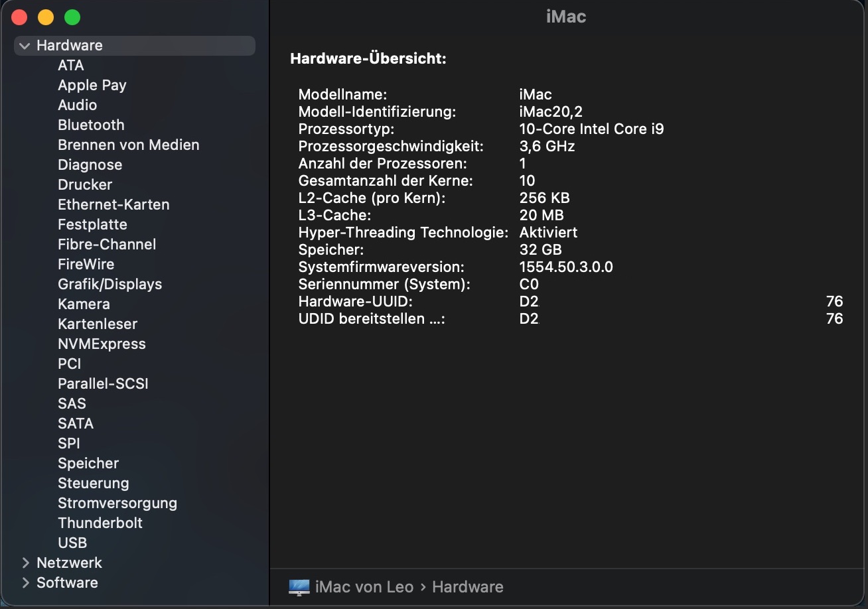Click the iMac computer icon in path bar
This screenshot has height=609, width=868.
[x=299, y=587]
